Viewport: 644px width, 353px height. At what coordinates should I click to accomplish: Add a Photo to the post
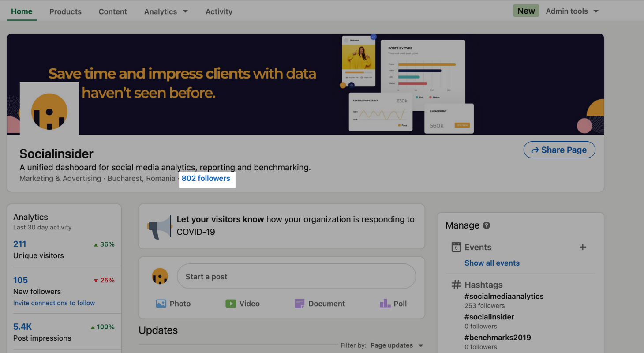point(173,304)
